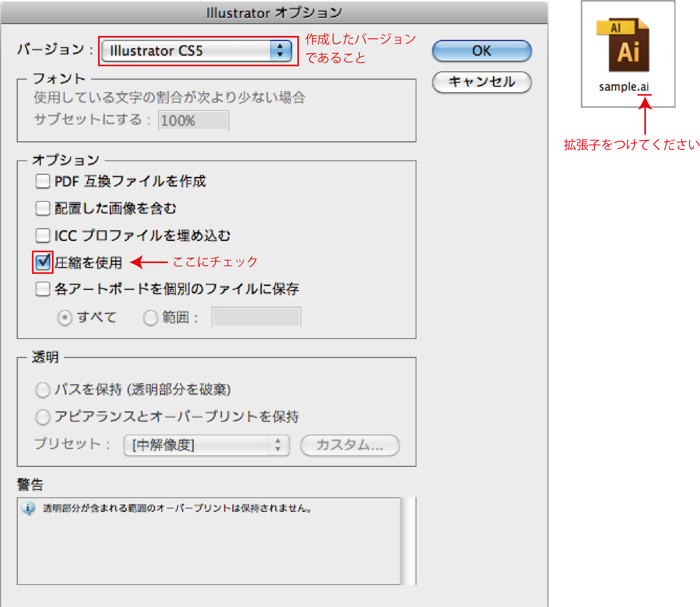Uncheck the 圧縮を使用 checkbox

43,262
